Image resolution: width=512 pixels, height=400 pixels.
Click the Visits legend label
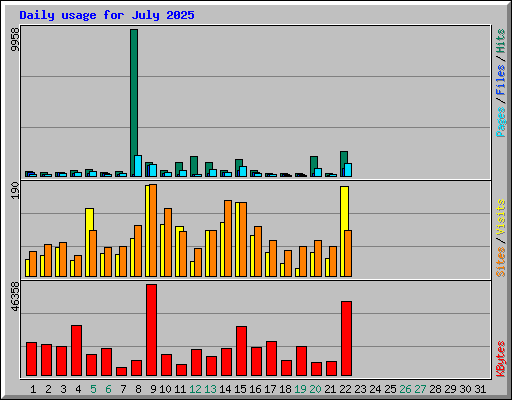click(x=501, y=218)
